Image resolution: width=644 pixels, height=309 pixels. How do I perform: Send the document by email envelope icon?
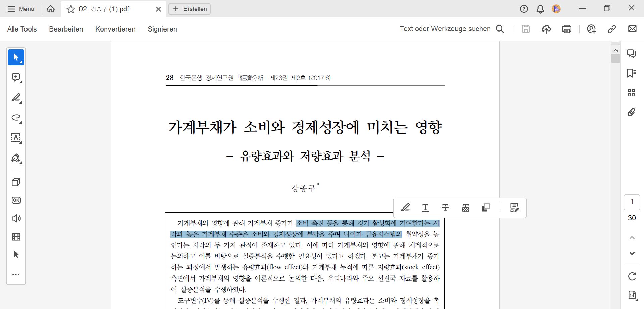point(632,29)
